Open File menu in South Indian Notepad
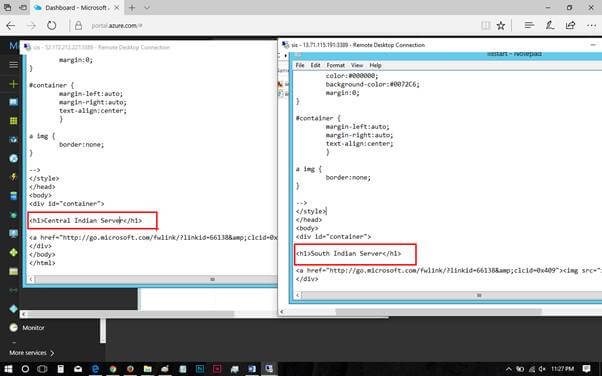Screen dimensions: 602x376 [300, 65]
